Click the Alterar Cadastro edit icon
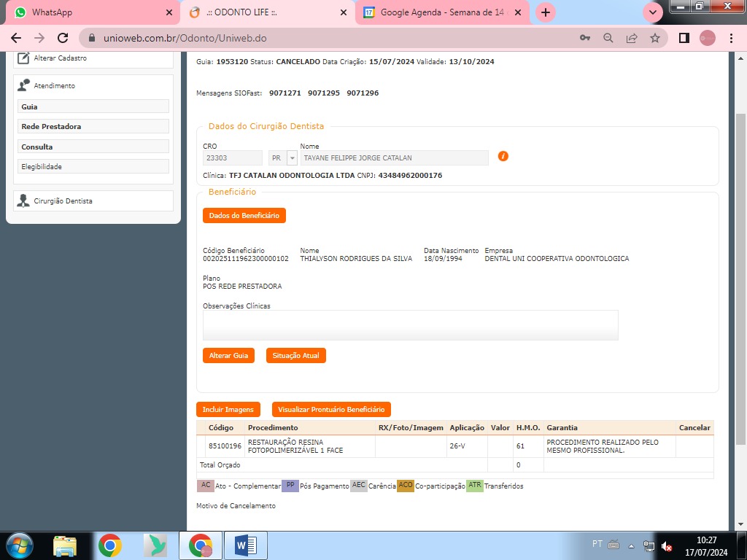Image resolution: width=747 pixels, height=560 pixels. 23,58
